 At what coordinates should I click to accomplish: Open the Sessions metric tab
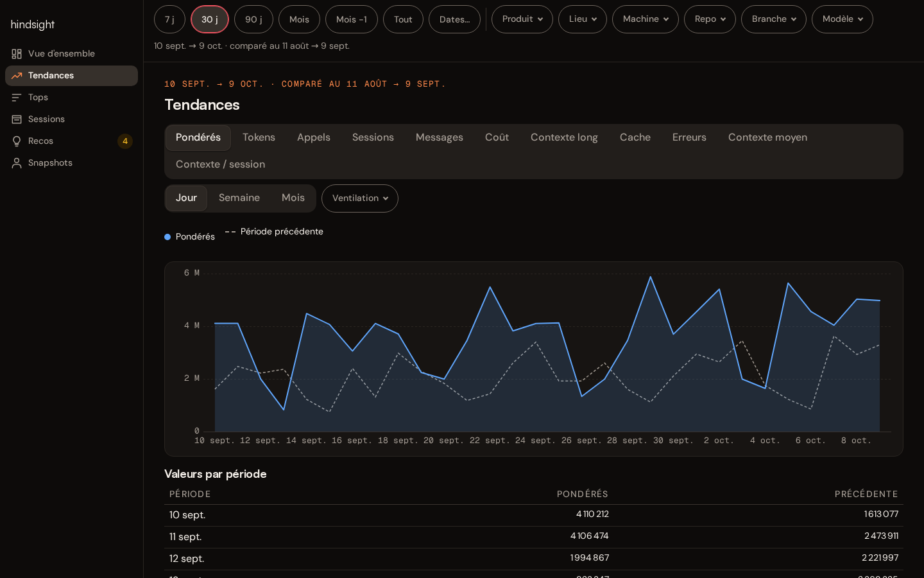tap(373, 137)
